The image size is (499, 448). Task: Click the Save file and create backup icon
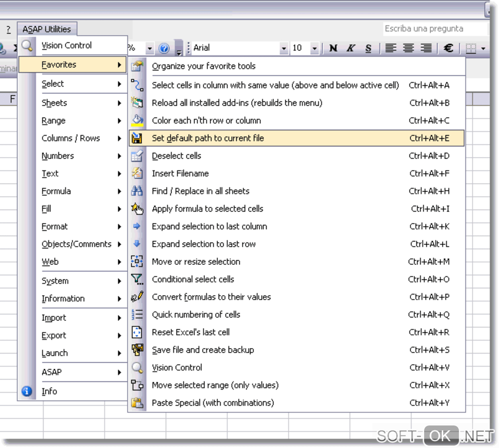[x=137, y=350]
